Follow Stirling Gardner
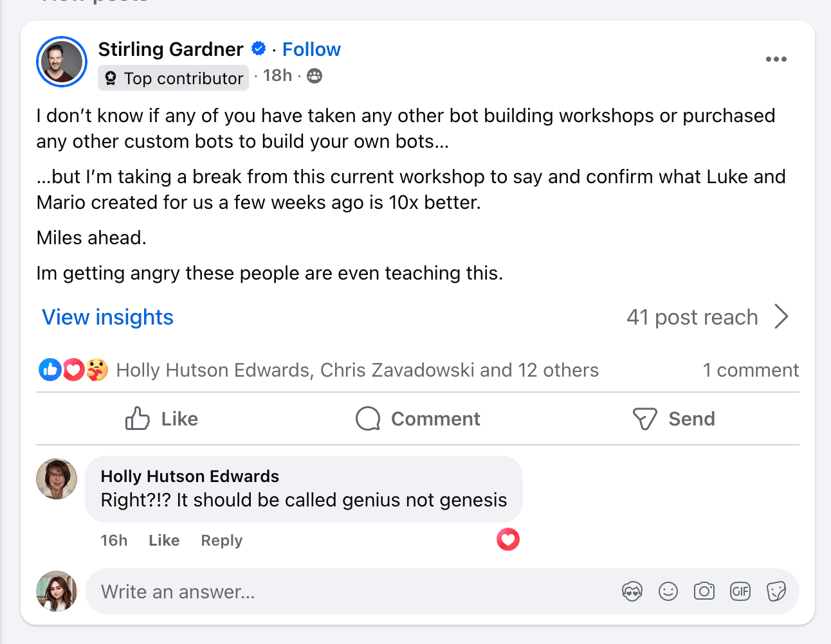Image resolution: width=831 pixels, height=644 pixels. pyautogui.click(x=311, y=49)
